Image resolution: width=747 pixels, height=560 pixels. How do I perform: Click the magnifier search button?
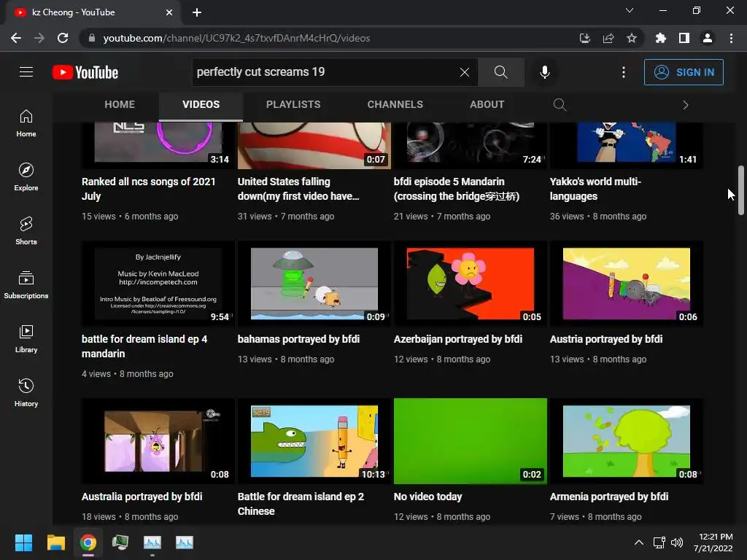[x=500, y=72]
